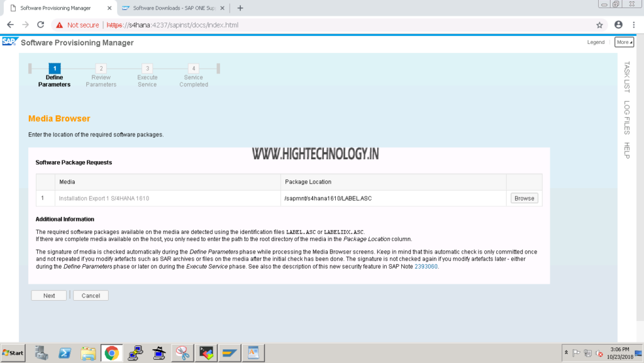644x363 pixels.
Task: Click the SAP logo in the header
Action: (x=10, y=42)
